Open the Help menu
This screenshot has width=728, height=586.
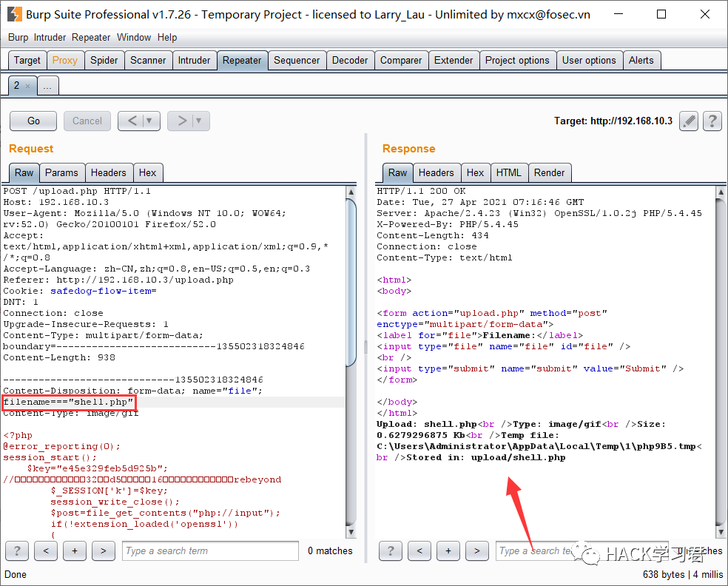point(167,38)
